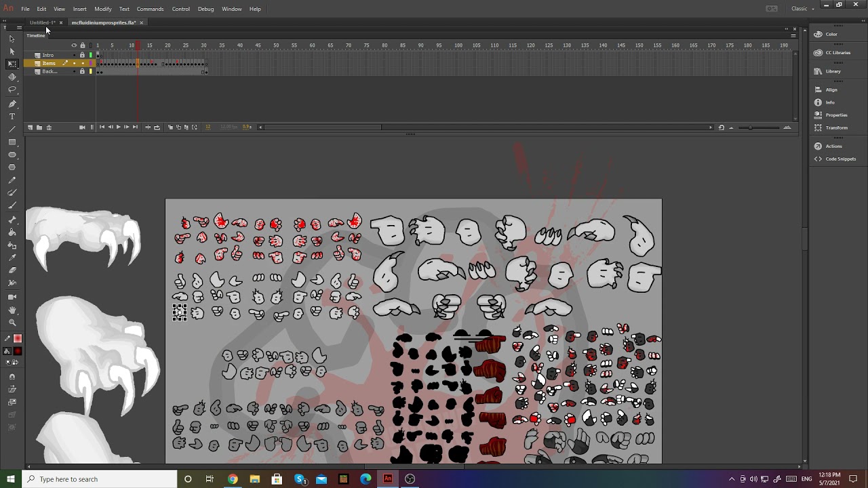This screenshot has height=488, width=868.
Task: Create a new layer in timeline
Action: [x=30, y=127]
